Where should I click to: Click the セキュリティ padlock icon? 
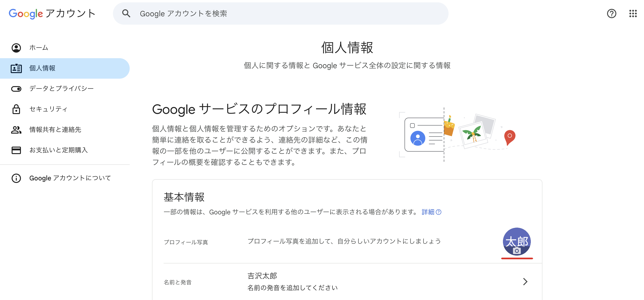(x=16, y=109)
